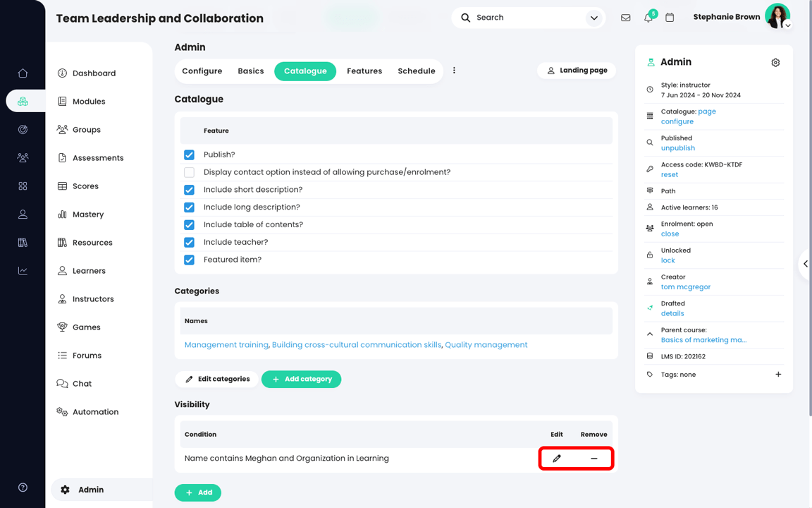
Task: Click the unpublish link
Action: click(678, 148)
